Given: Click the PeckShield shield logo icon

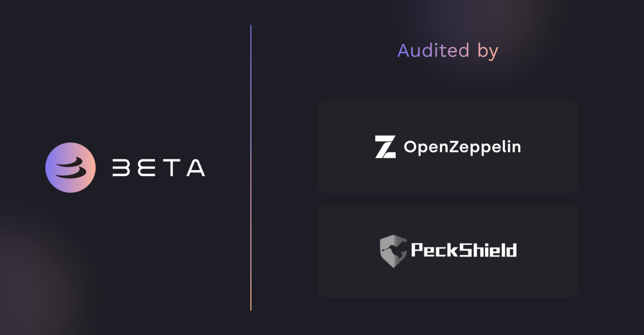Looking at the screenshot, I should [x=393, y=251].
